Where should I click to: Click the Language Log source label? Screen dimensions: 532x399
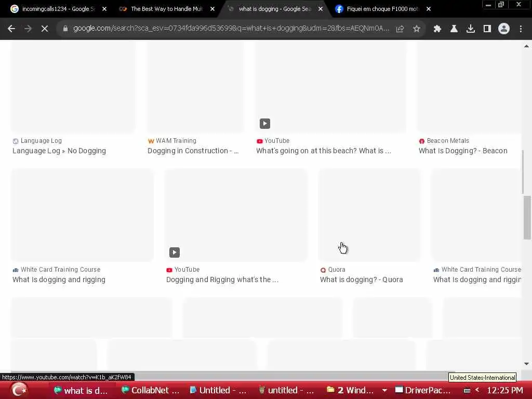(41, 140)
